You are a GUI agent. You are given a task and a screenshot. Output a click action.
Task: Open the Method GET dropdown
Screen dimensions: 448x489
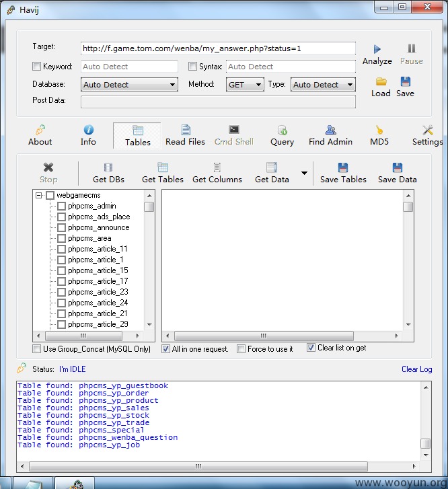[245, 85]
